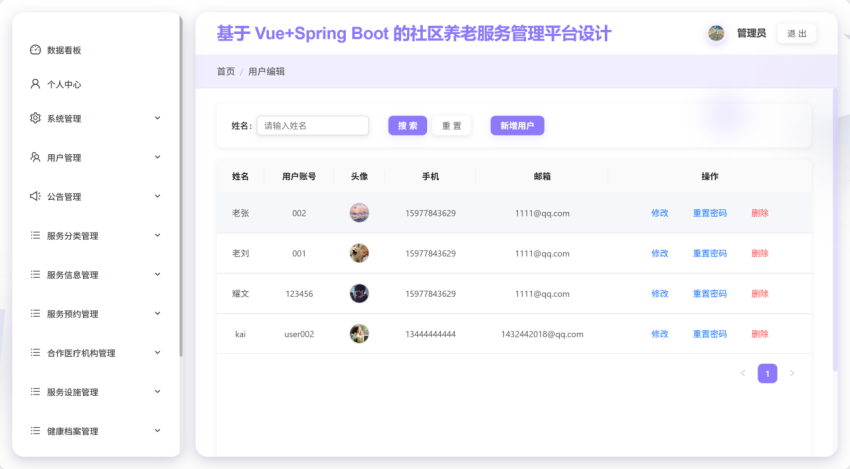Click 老刘's avatar thumbnail
Screen dimensions: 850x469
tap(359, 253)
